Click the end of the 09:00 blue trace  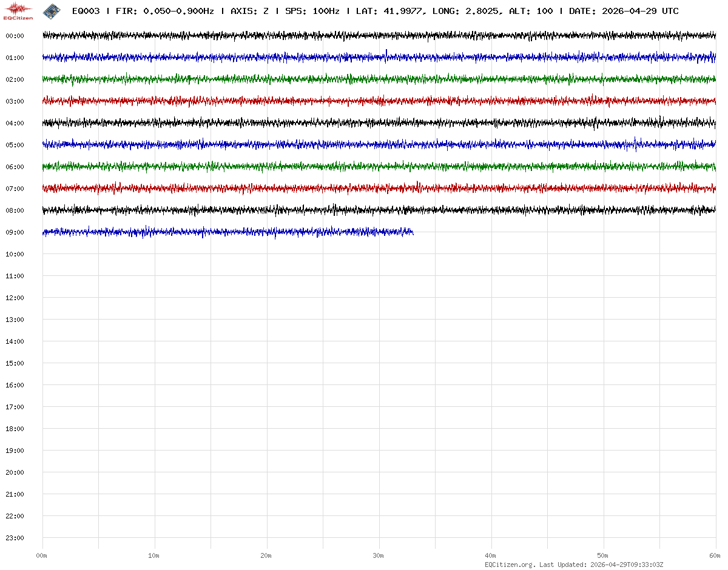[x=413, y=232]
